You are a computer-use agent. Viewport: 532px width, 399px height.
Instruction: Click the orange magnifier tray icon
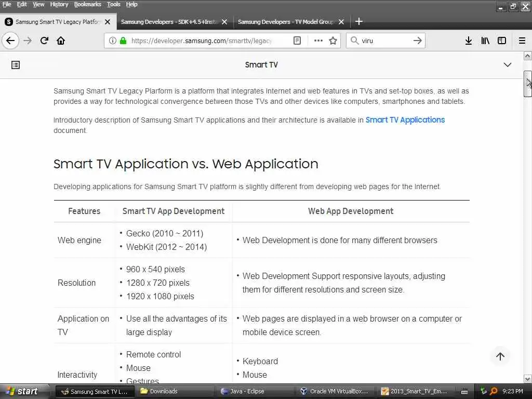point(494,391)
